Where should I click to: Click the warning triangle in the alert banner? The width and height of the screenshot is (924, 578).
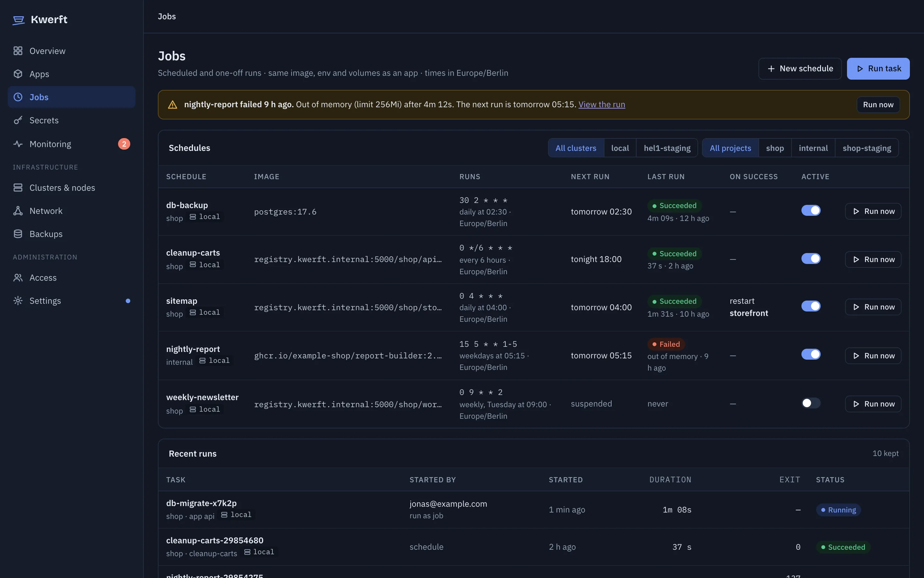[173, 105]
